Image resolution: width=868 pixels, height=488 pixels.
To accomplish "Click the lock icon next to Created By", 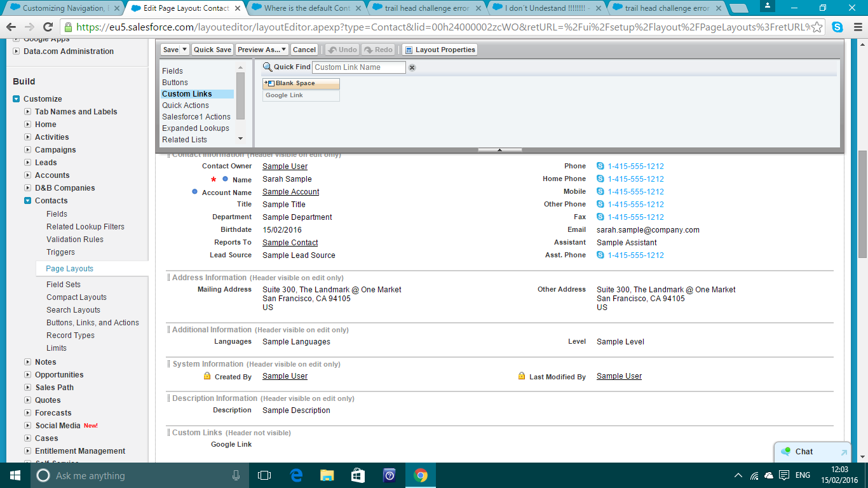I will click(x=207, y=376).
